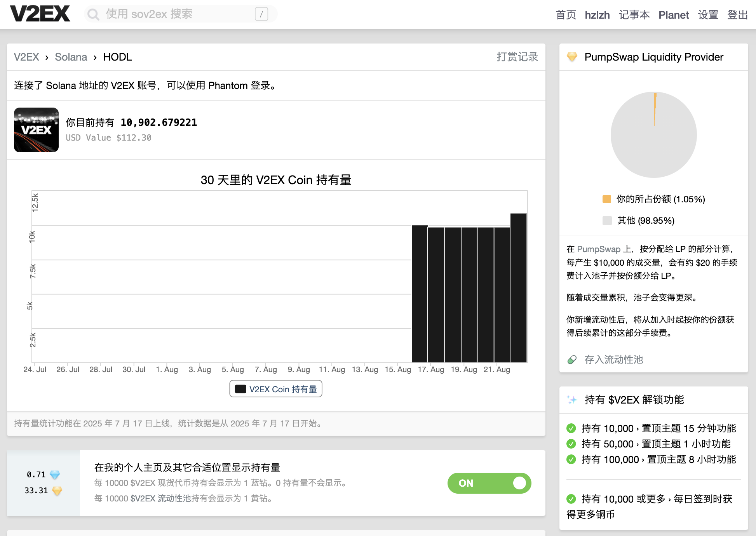Click the 21. Aug axis label
Viewport: 756px width, 536px height.
coord(497,369)
